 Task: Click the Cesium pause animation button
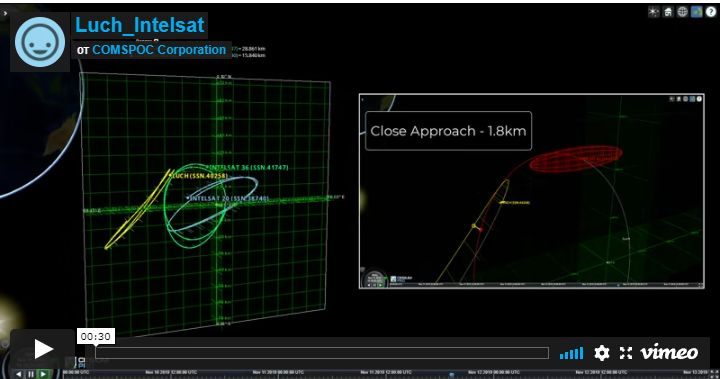pyautogui.click(x=31, y=374)
